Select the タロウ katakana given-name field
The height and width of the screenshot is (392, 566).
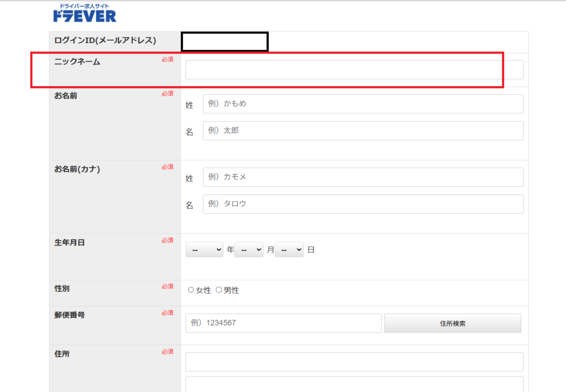[x=363, y=204]
